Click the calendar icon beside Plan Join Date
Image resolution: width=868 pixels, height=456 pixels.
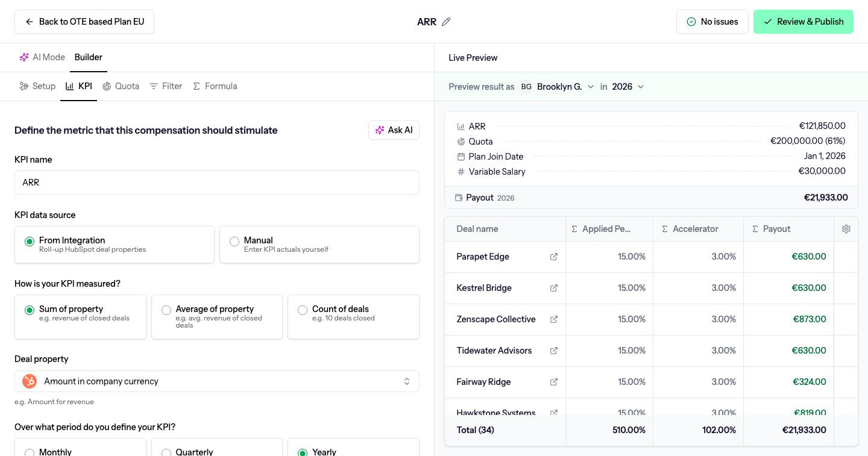461,157
